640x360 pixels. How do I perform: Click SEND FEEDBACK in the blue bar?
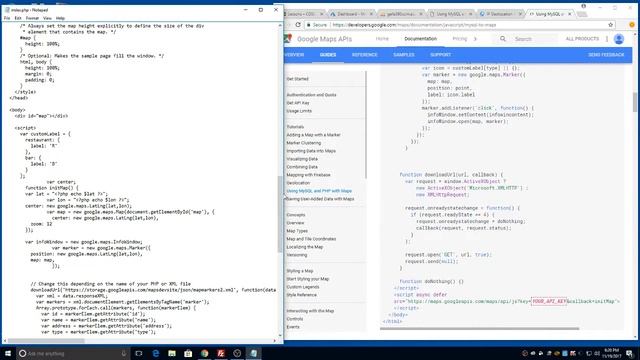pos(606,55)
